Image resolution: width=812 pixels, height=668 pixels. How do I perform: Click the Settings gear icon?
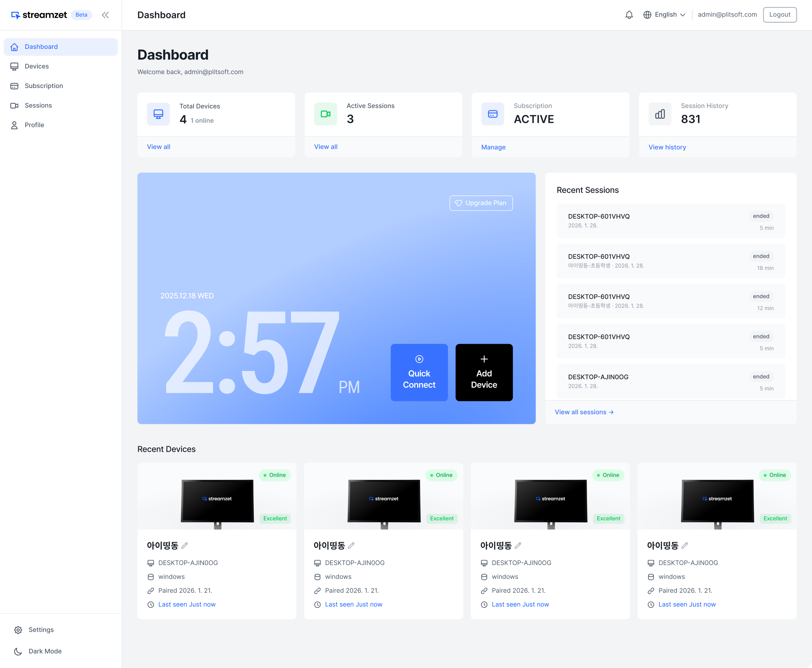coord(18,629)
